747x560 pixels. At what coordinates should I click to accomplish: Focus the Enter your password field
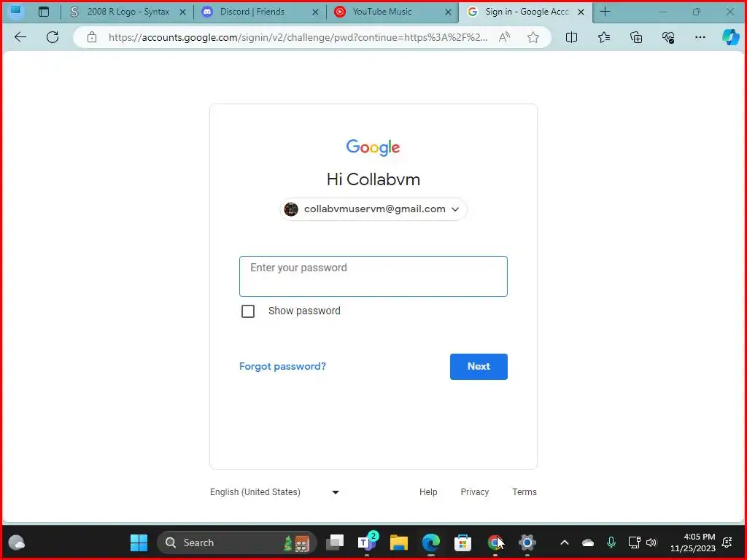[373, 276]
